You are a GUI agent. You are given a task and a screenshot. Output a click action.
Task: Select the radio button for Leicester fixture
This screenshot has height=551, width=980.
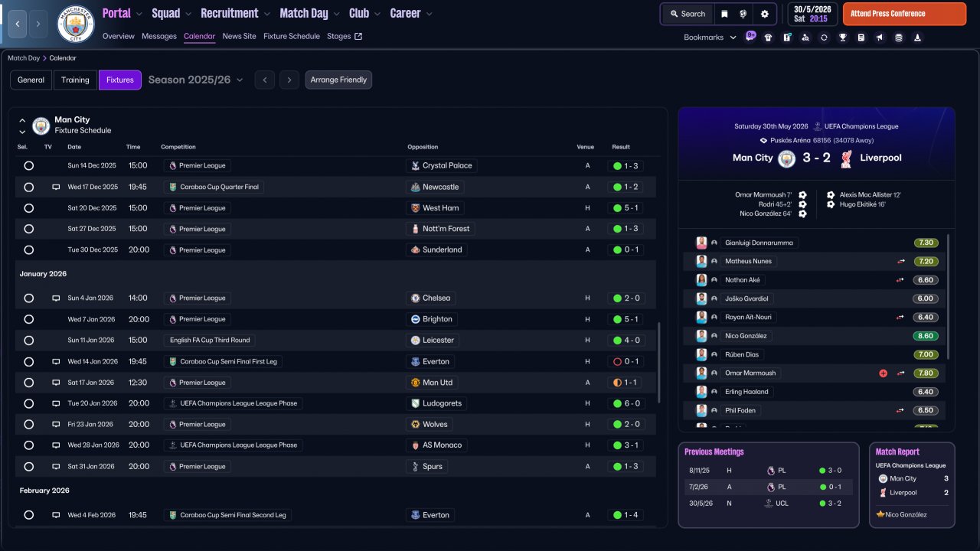point(28,341)
